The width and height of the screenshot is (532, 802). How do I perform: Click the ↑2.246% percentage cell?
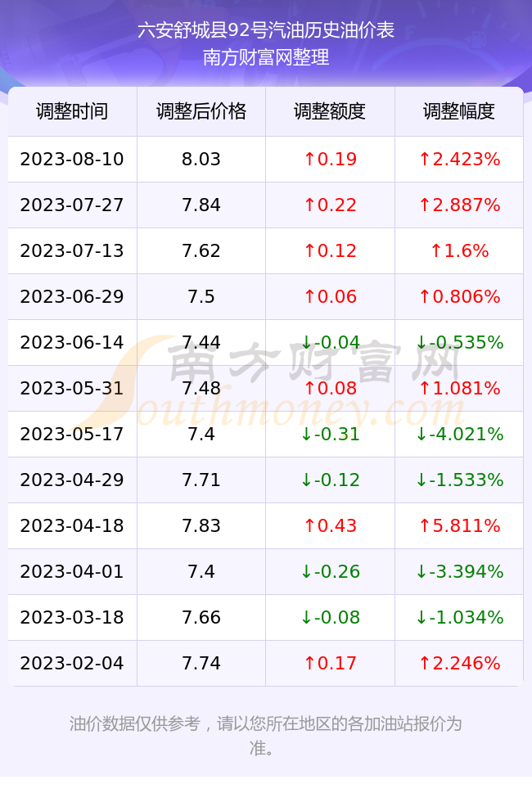(459, 664)
